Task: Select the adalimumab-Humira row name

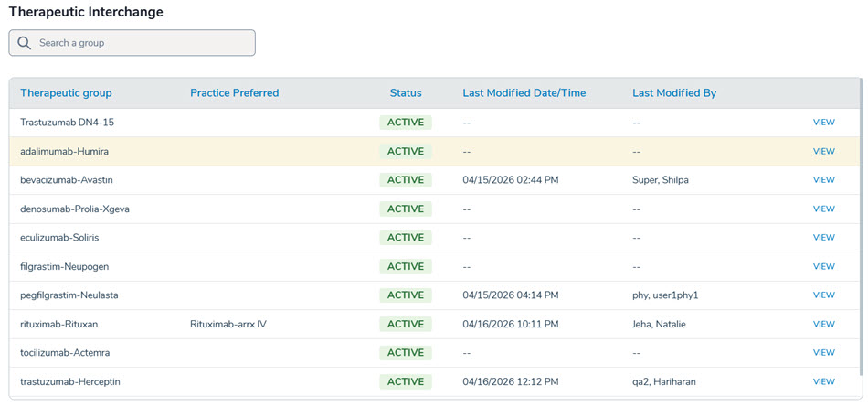Action: pyautogui.click(x=64, y=152)
